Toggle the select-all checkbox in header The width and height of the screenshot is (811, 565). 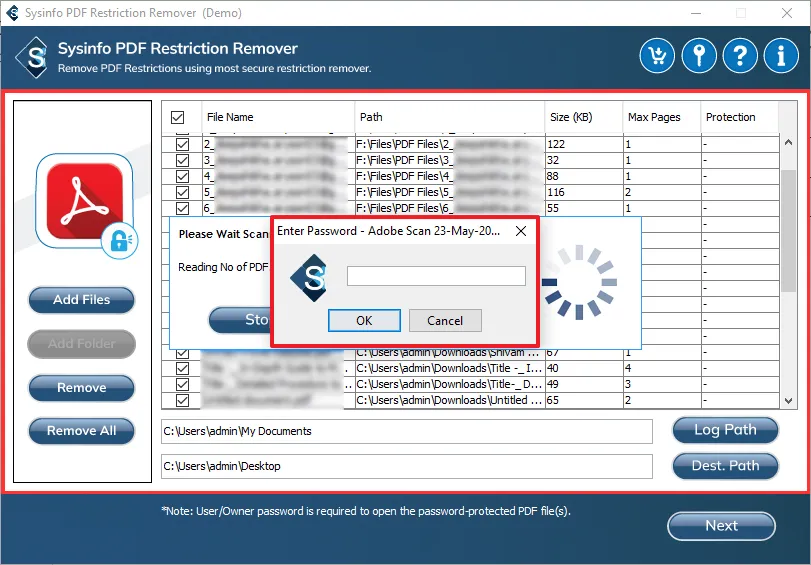point(177,117)
